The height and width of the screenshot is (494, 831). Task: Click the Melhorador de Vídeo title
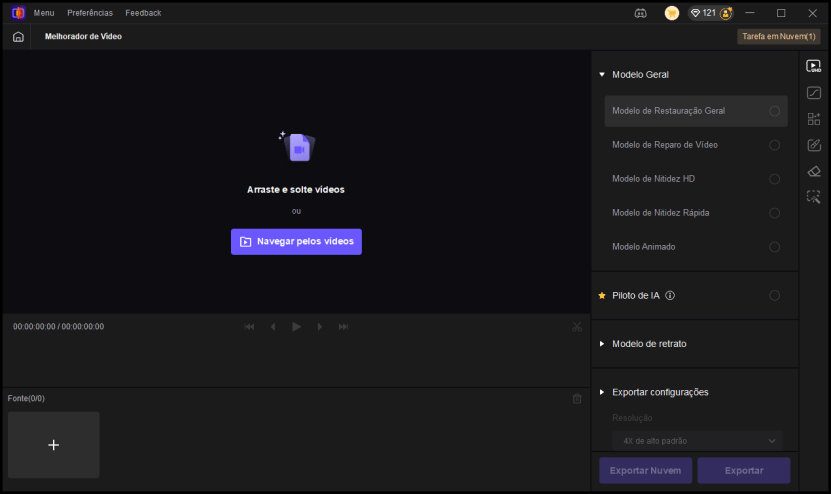pyautogui.click(x=83, y=37)
